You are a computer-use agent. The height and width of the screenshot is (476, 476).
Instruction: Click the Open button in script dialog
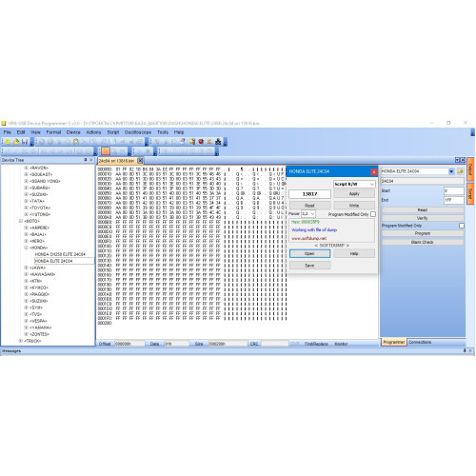309,253
